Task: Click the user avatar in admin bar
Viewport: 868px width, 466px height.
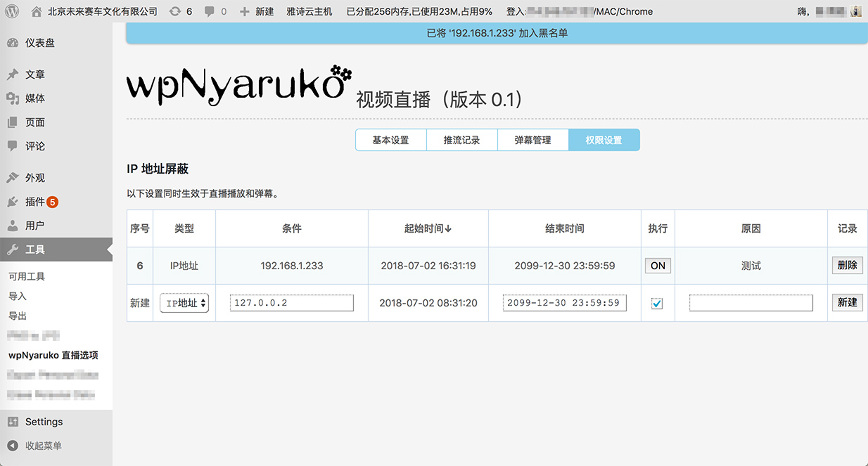Action: (856, 11)
